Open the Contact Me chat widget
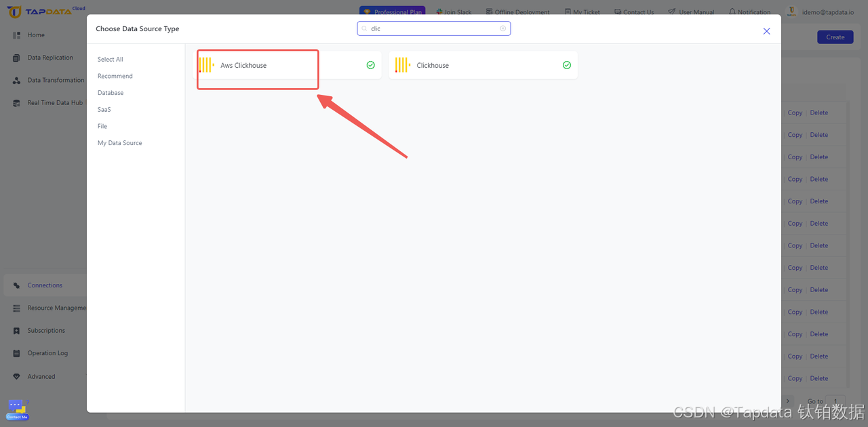 coord(17,409)
